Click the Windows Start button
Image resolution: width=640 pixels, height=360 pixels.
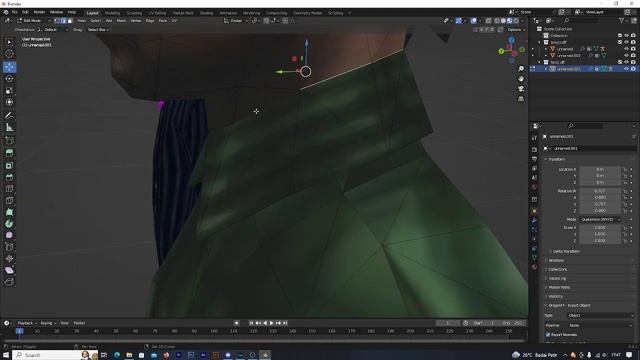[6, 355]
